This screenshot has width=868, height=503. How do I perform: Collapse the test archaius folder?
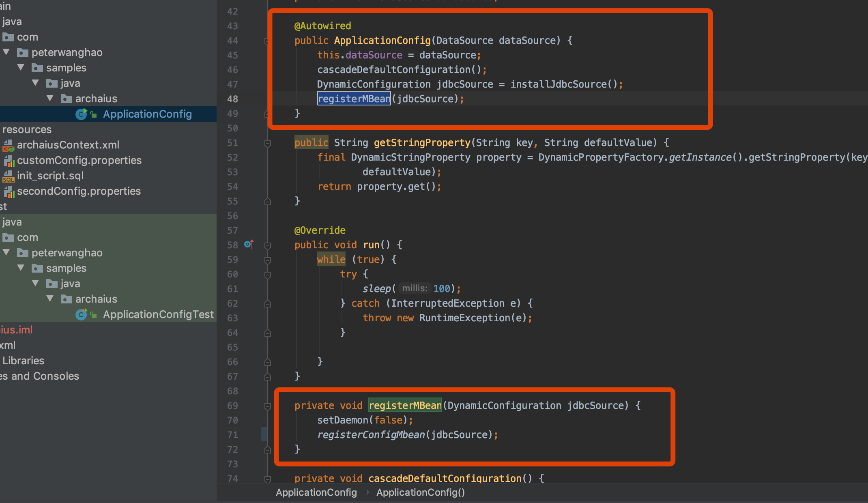pos(50,299)
